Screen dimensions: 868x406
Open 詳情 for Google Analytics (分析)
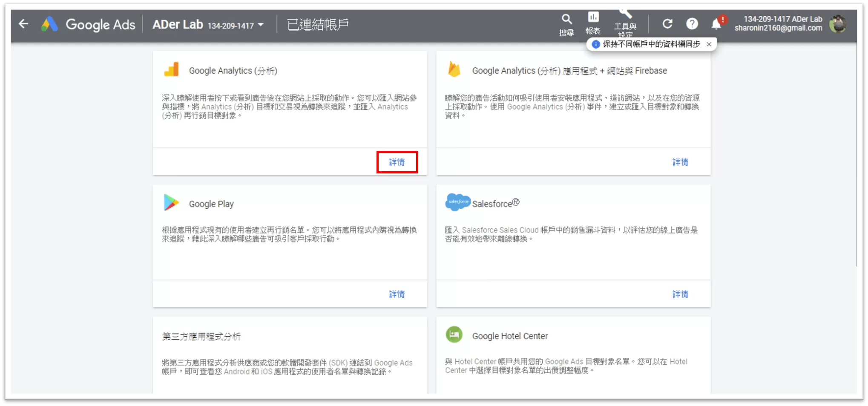(x=397, y=162)
